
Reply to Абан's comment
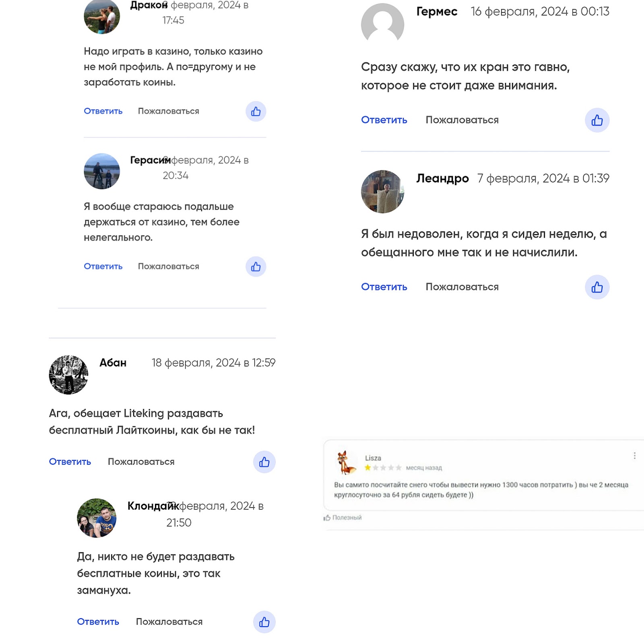click(70, 462)
